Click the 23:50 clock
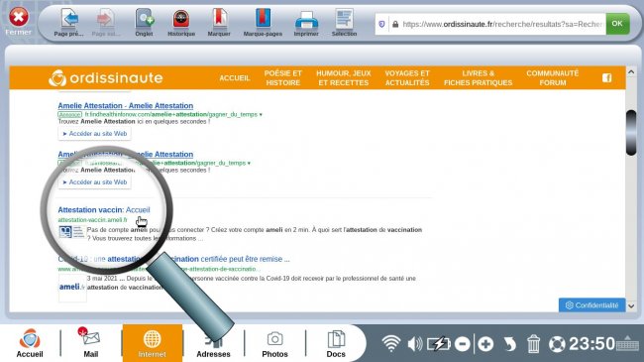This screenshot has height=362, width=644. click(x=591, y=343)
